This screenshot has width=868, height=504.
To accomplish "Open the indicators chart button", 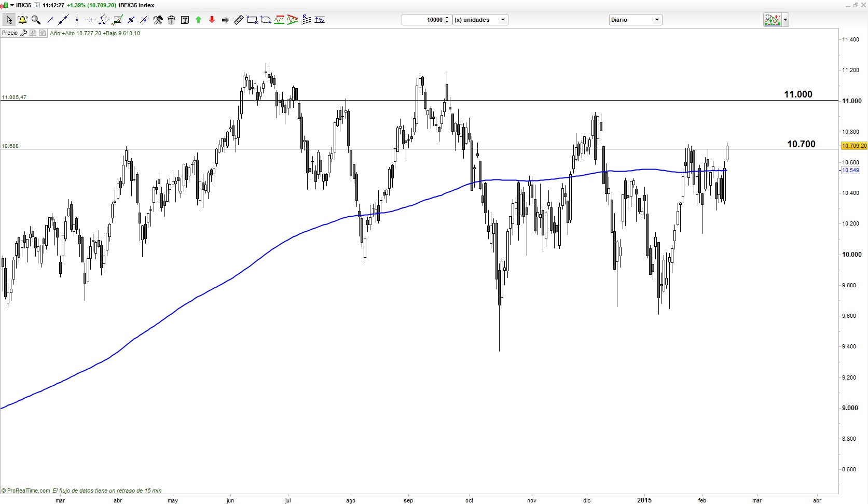I will pyautogui.click(x=772, y=20).
